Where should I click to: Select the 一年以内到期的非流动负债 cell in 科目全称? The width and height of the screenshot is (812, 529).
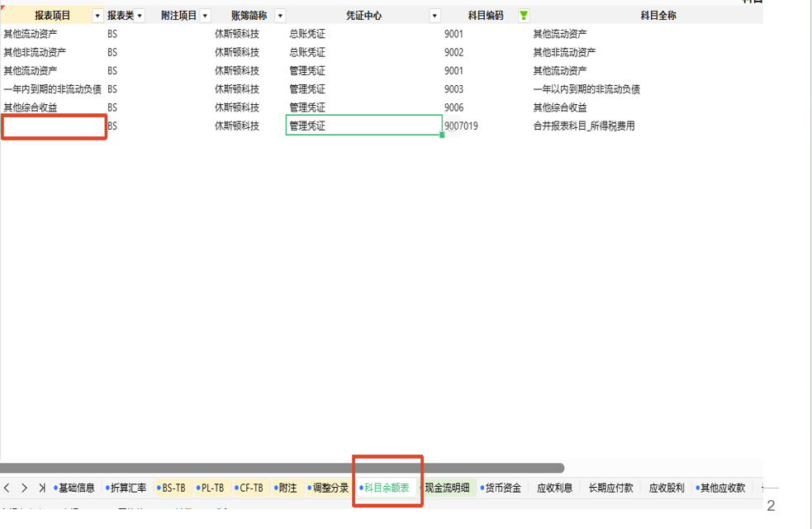(x=586, y=89)
